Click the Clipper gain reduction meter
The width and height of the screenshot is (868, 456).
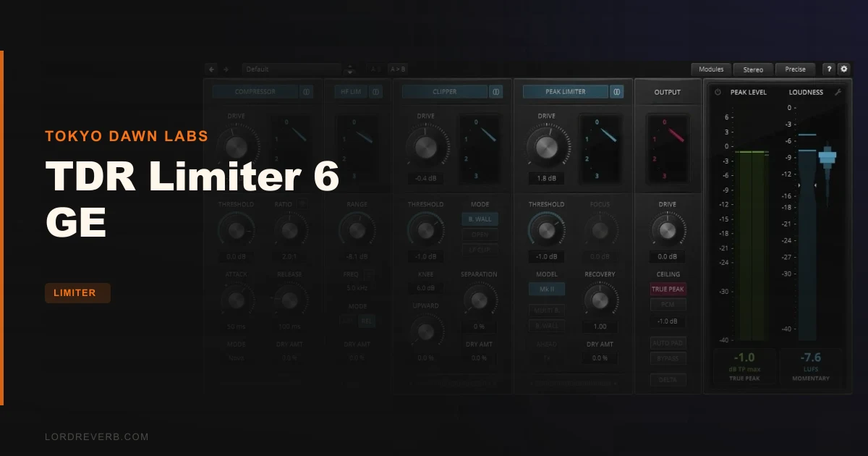click(x=480, y=148)
